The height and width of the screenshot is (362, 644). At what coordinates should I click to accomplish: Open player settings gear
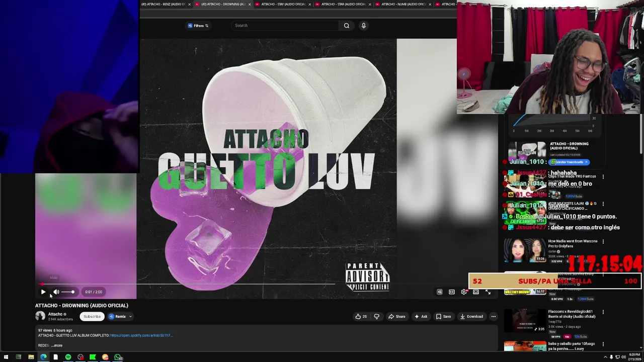click(464, 292)
